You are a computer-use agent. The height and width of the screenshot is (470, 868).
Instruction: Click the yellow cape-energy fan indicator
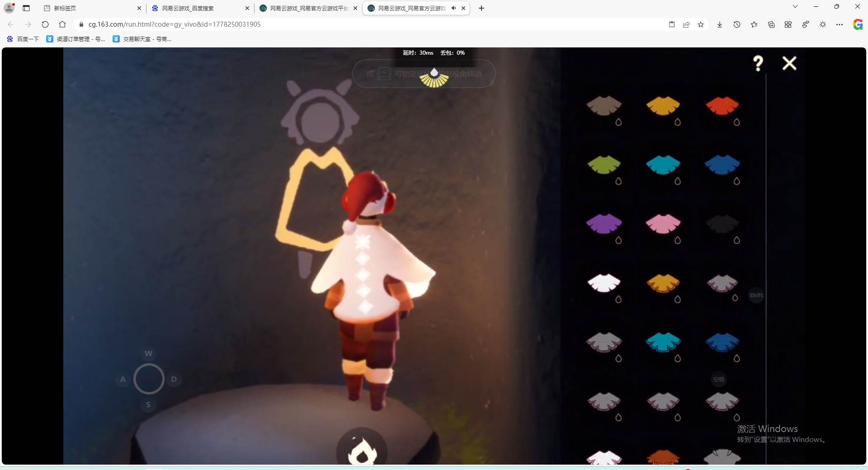434,78
